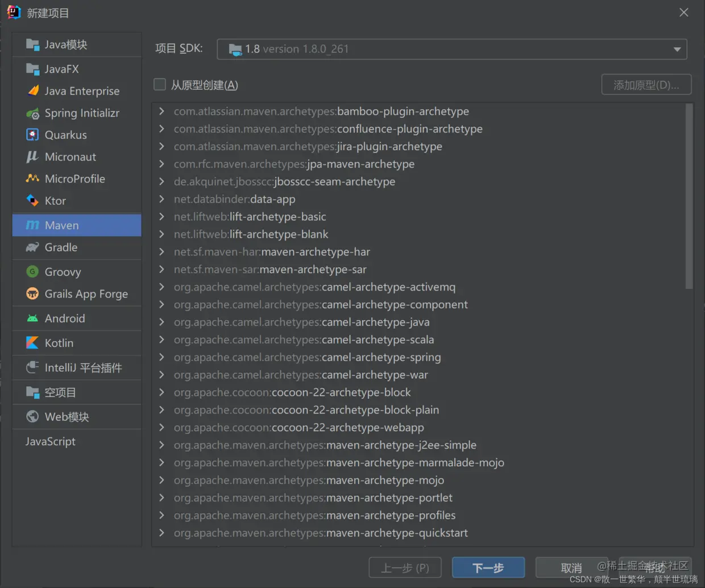This screenshot has width=705, height=588.
Task: Select camel-archetype-war row
Action: 418,375
